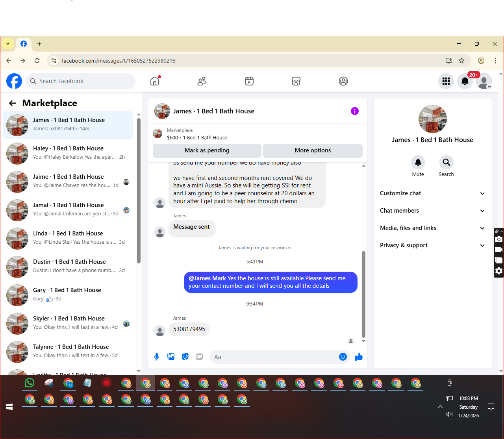Go to the Home feed icon
Image resolution: width=504 pixels, height=439 pixels.
click(155, 81)
